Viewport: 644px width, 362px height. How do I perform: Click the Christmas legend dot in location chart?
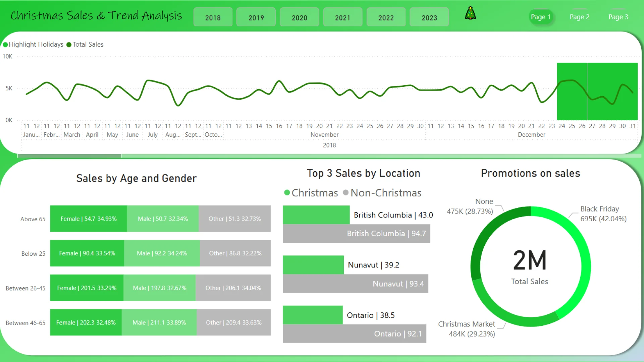click(x=287, y=193)
